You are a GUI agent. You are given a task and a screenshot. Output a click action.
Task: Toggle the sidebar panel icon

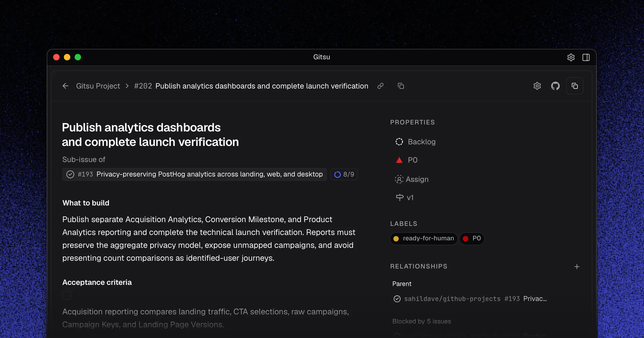(586, 57)
